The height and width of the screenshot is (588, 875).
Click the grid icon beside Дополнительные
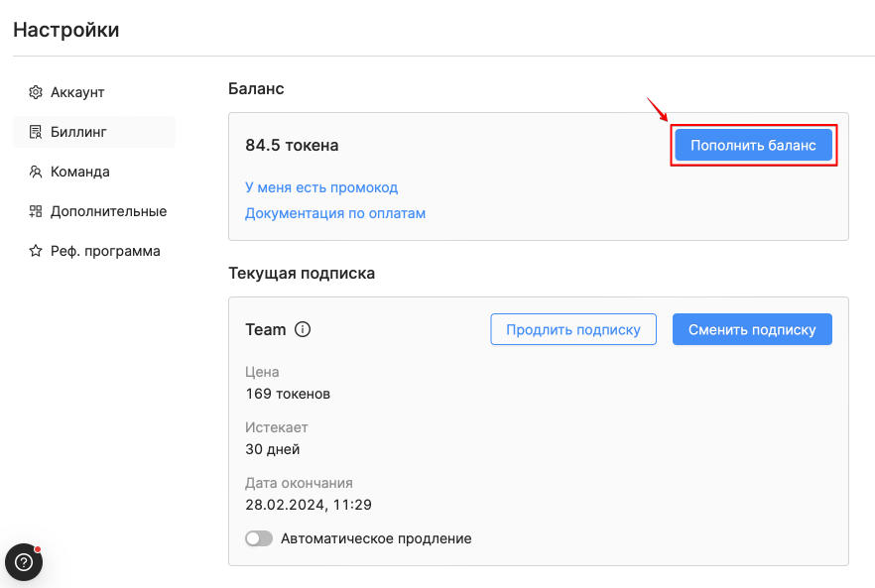pyautogui.click(x=36, y=211)
